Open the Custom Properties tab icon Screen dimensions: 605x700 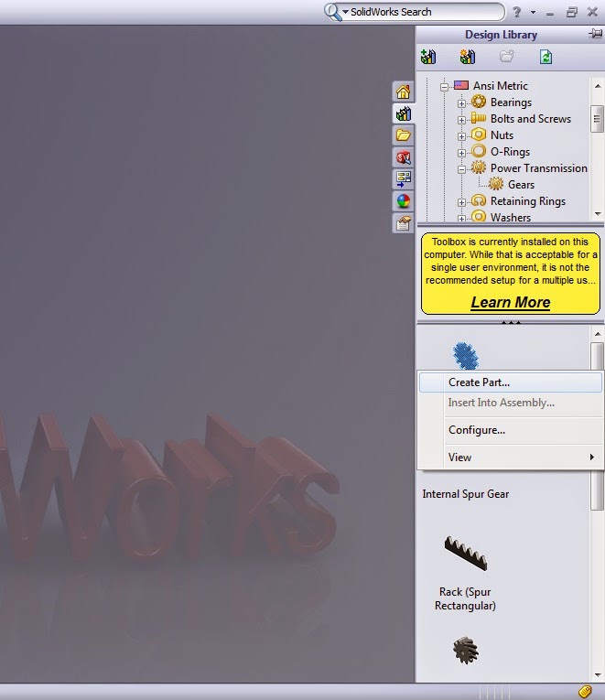coord(404,222)
